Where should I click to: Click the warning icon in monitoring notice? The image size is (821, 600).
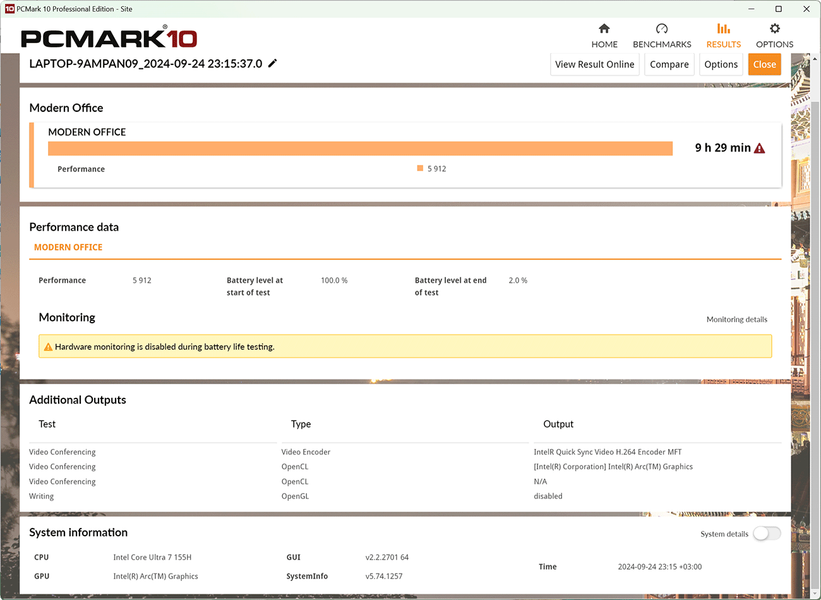coord(48,347)
